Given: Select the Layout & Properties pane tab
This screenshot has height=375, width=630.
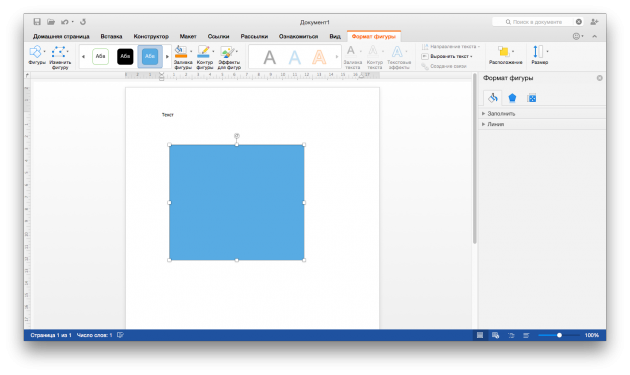Looking at the screenshot, I should [532, 98].
